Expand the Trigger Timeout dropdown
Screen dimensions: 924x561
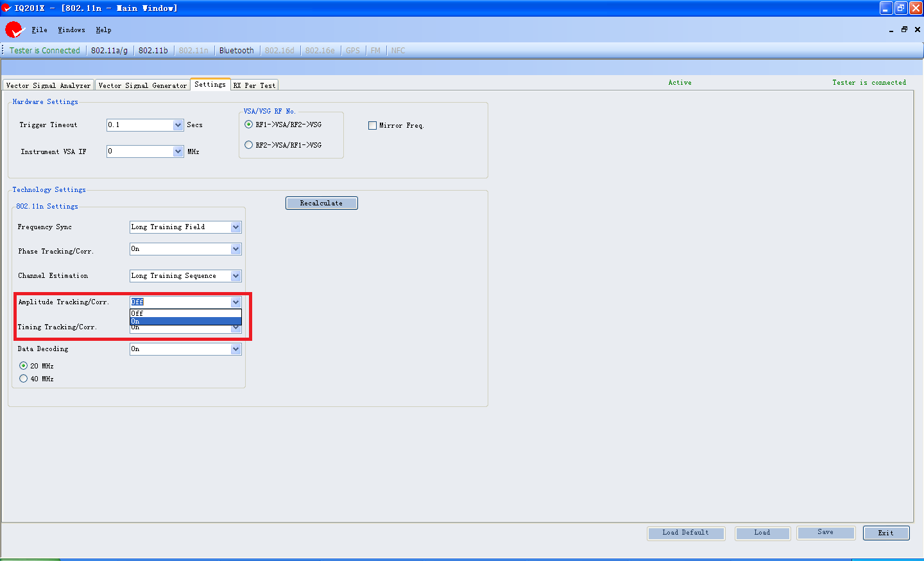(178, 125)
